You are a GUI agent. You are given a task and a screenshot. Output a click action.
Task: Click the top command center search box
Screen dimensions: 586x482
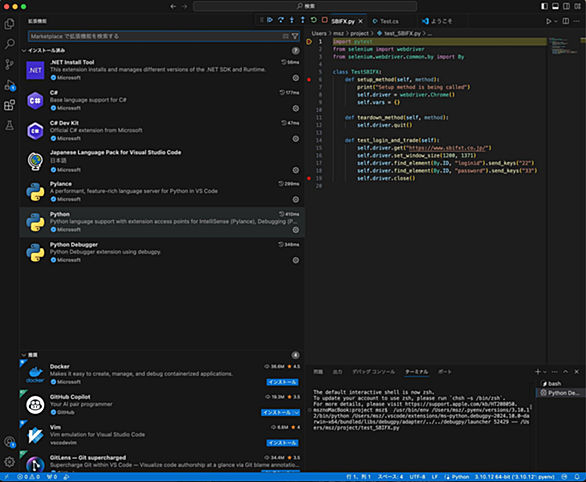pyautogui.click(x=305, y=6)
